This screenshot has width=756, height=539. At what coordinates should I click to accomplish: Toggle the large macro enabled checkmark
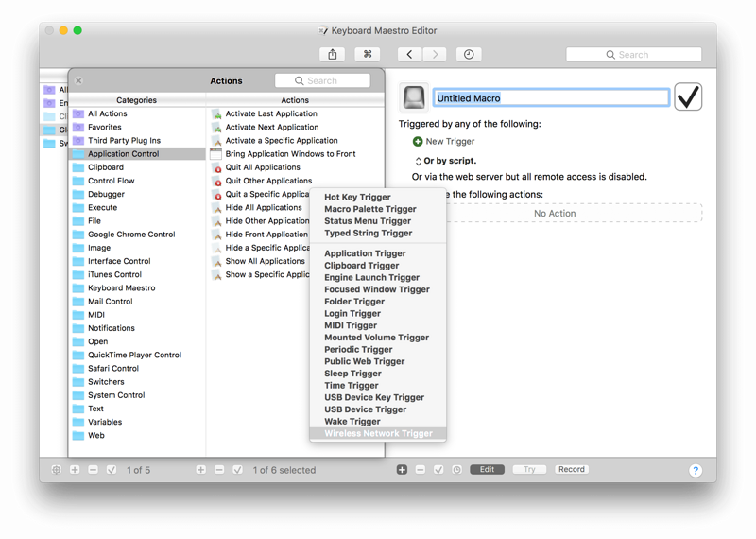tap(688, 97)
